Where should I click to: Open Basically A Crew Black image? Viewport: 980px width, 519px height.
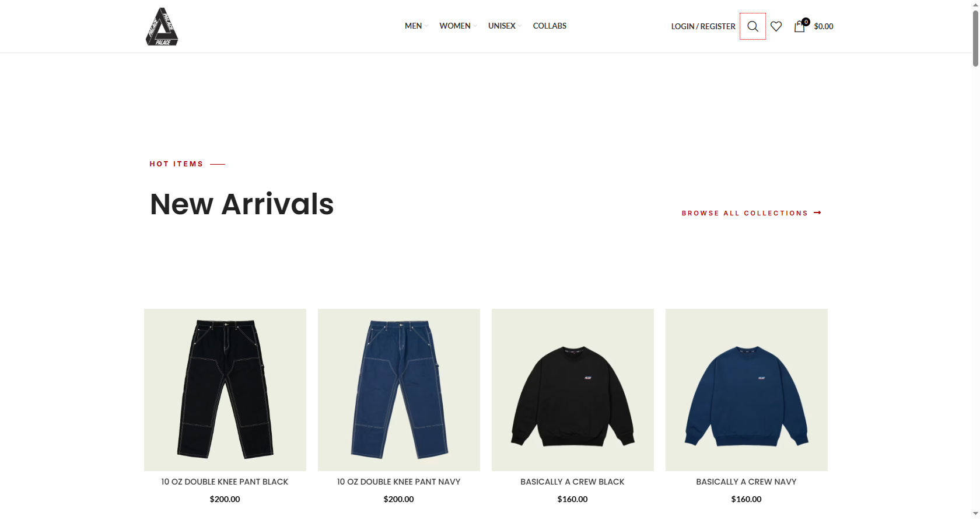tap(573, 390)
